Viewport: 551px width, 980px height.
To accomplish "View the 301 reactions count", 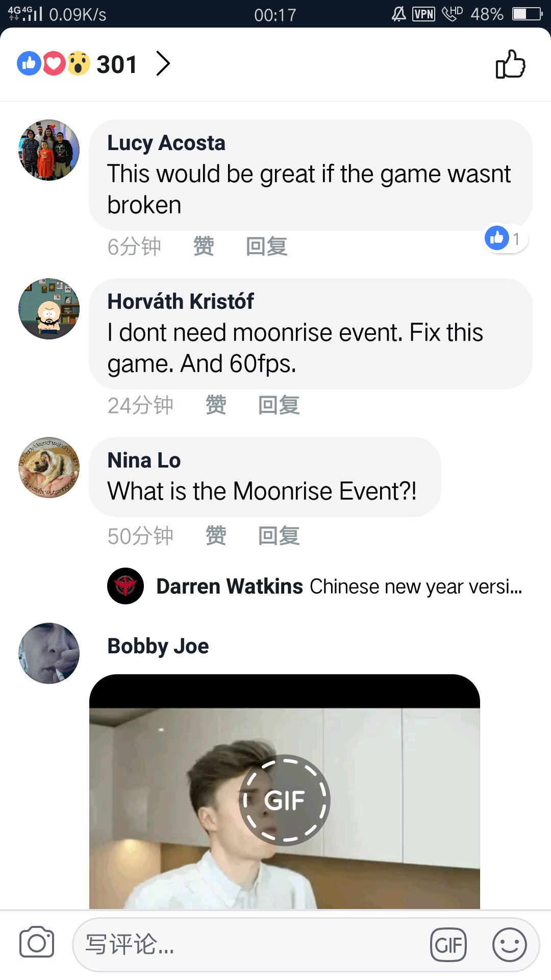I will [x=117, y=64].
